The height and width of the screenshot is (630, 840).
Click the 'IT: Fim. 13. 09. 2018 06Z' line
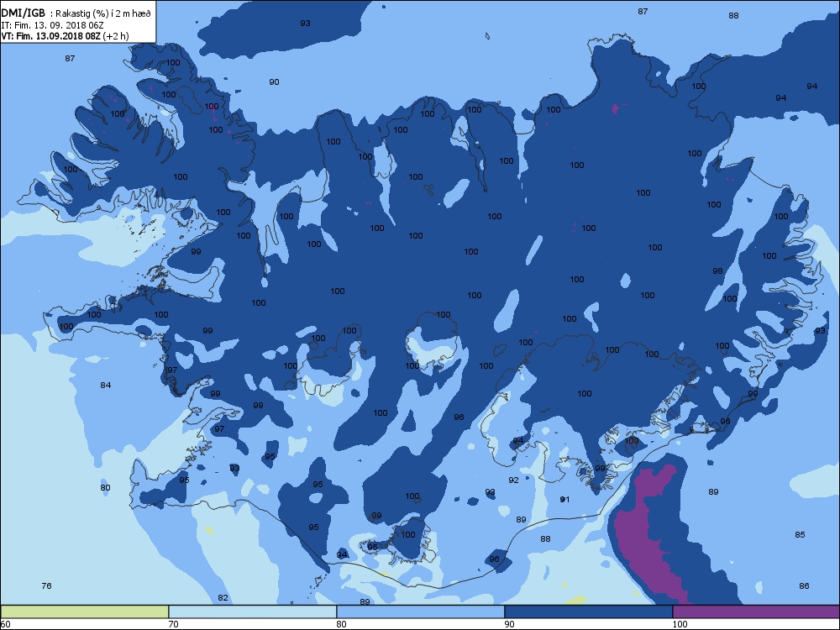[x=51, y=25]
